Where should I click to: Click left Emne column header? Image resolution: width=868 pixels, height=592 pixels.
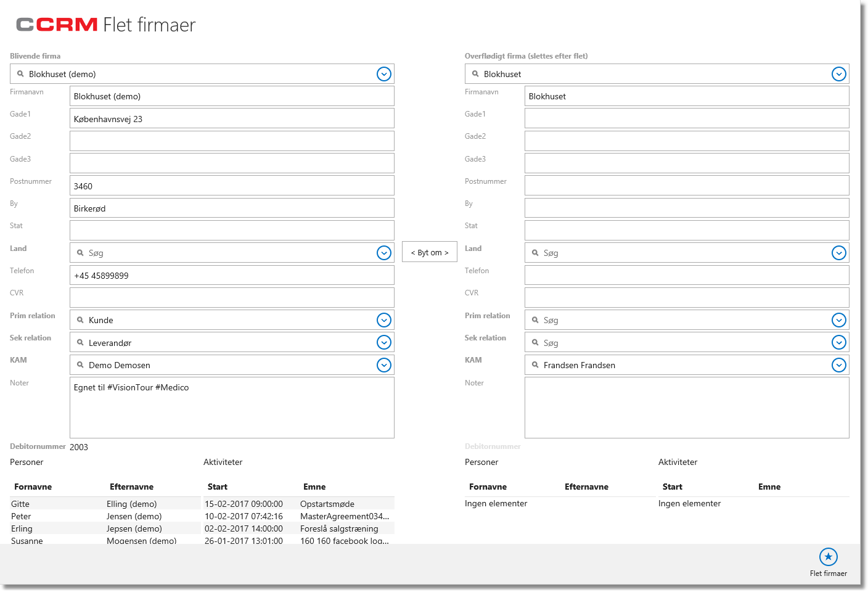[x=314, y=487]
